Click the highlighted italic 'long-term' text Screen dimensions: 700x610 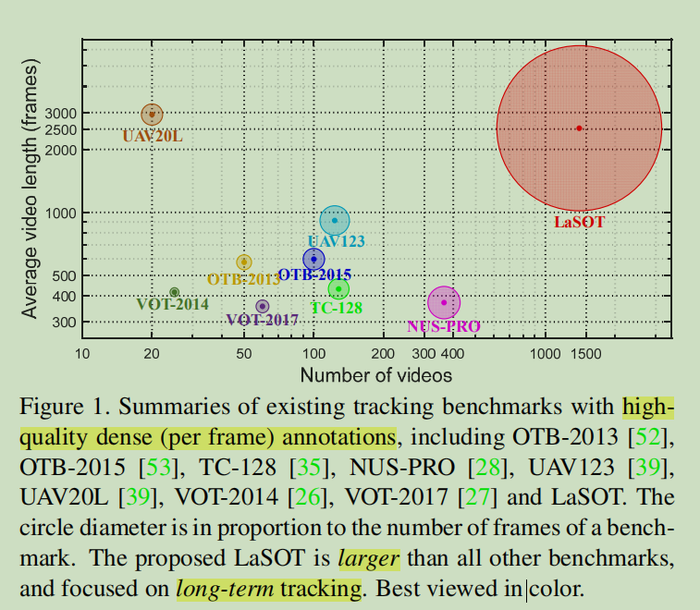225,589
